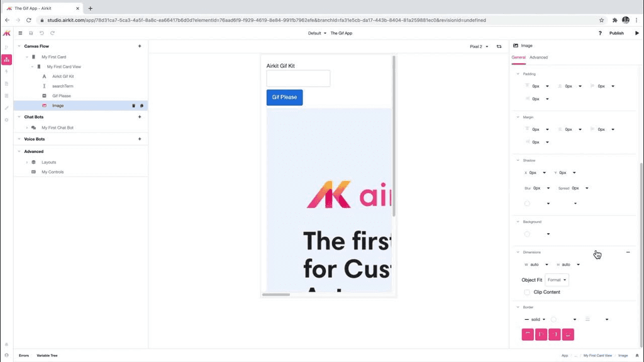Toggle the left border side button
This screenshot has width=644, height=362.
coord(541,334)
